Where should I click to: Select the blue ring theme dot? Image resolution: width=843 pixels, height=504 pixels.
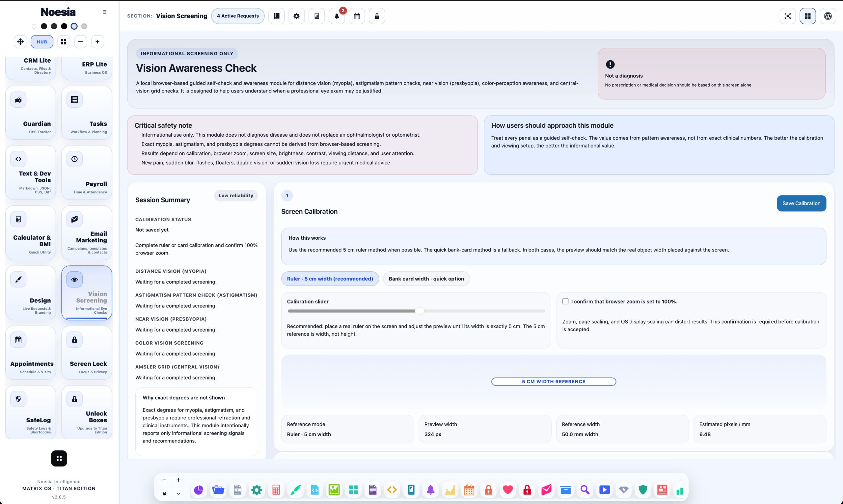(x=74, y=26)
